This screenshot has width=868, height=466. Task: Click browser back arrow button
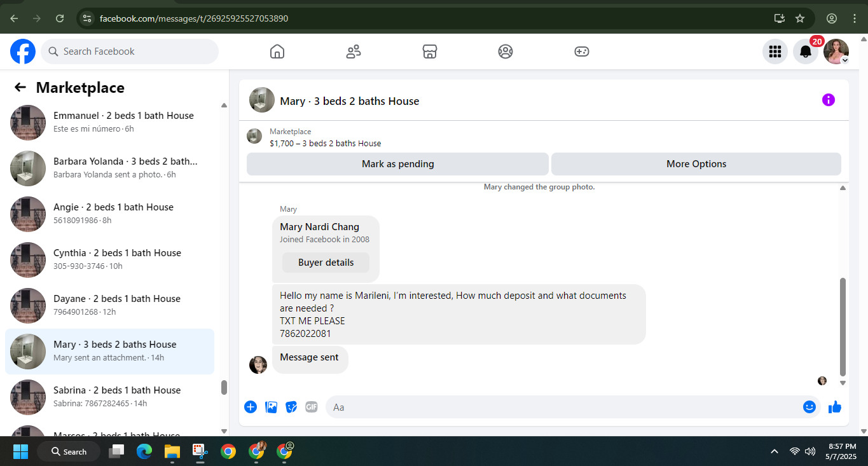click(x=14, y=18)
